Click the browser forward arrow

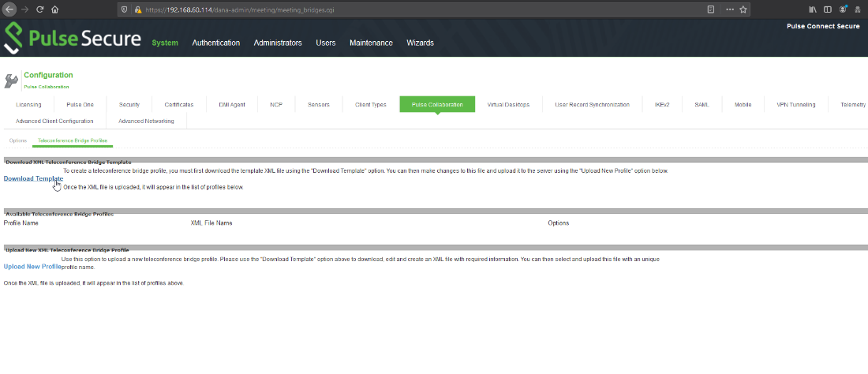click(x=24, y=9)
